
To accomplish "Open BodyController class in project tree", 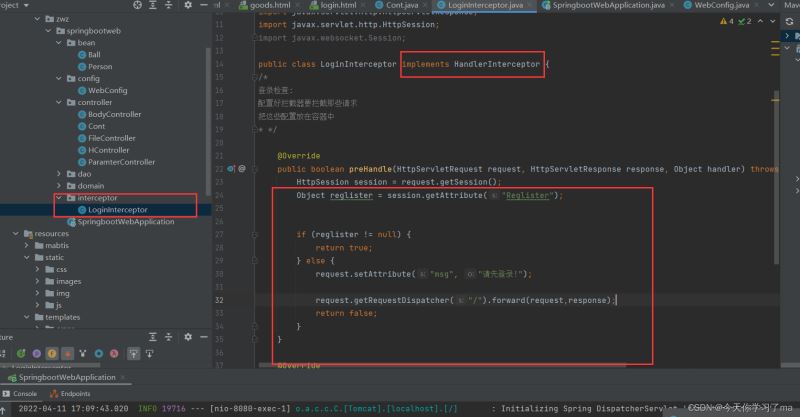I will (x=114, y=115).
